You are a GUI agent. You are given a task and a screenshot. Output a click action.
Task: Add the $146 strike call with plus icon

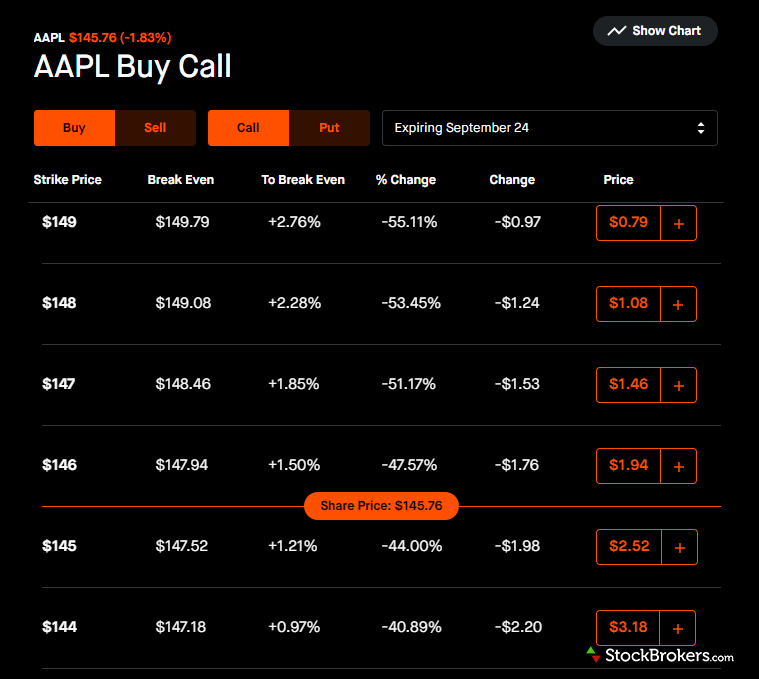click(x=679, y=466)
